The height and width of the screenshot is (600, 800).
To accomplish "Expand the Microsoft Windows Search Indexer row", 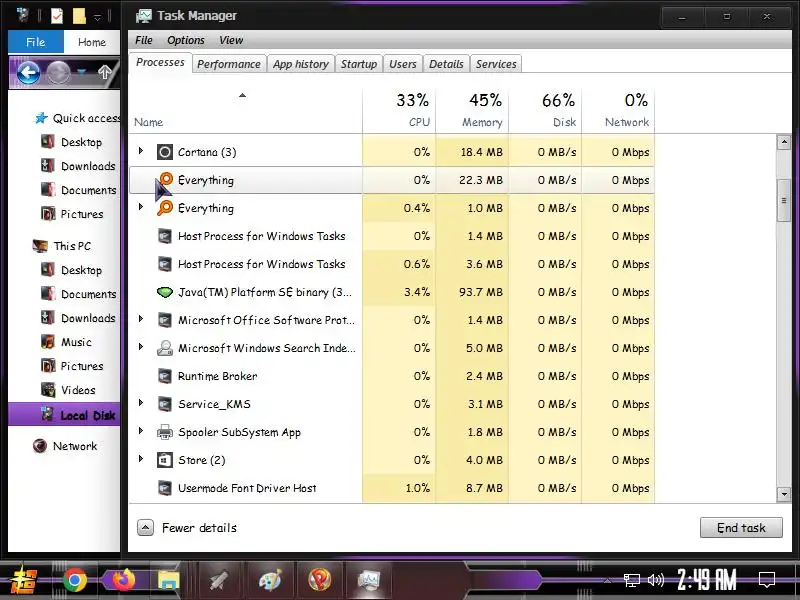I will 141,347.
